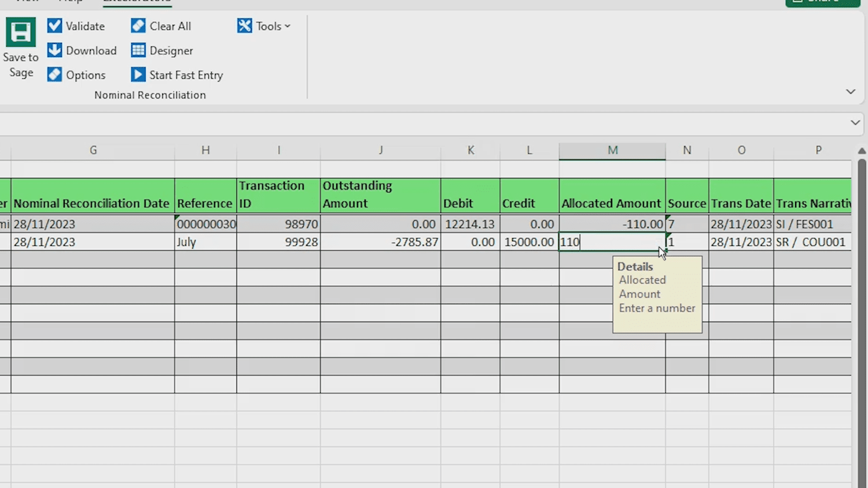This screenshot has height=488, width=868.
Task: Run Validate on the reconciliation sheet
Action: click(76, 26)
